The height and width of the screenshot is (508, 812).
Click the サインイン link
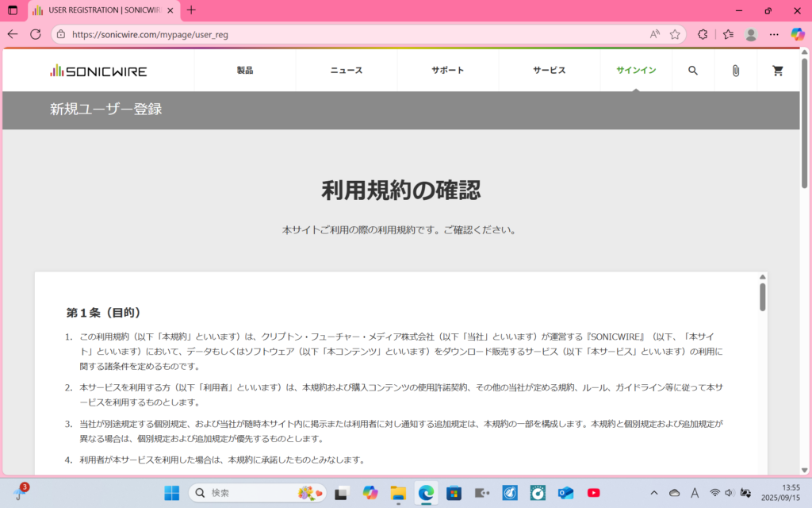pos(636,71)
